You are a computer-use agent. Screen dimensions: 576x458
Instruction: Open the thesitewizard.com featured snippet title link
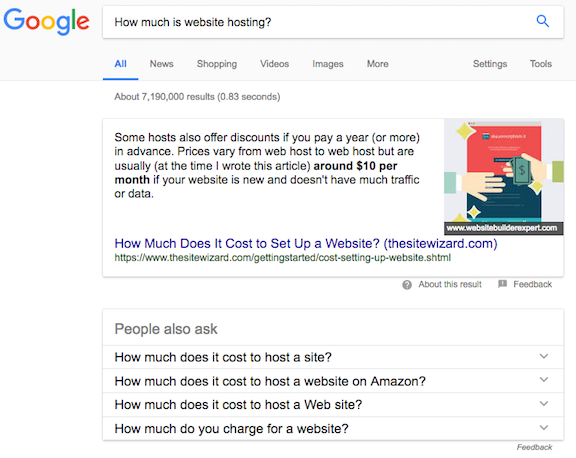pos(306,244)
